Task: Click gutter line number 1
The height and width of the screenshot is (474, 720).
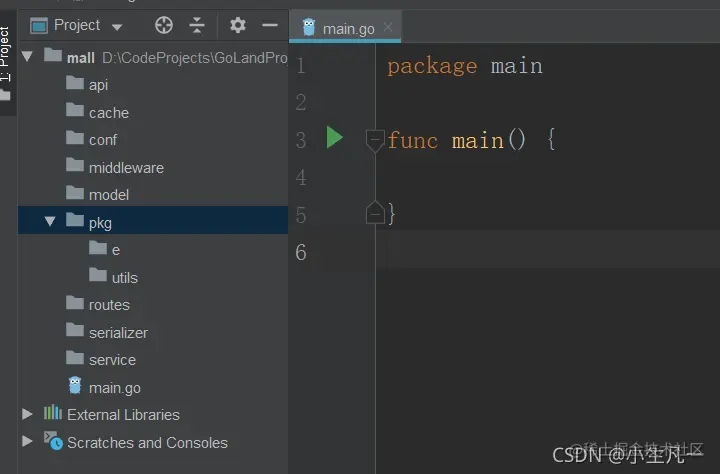Action: 301,66
